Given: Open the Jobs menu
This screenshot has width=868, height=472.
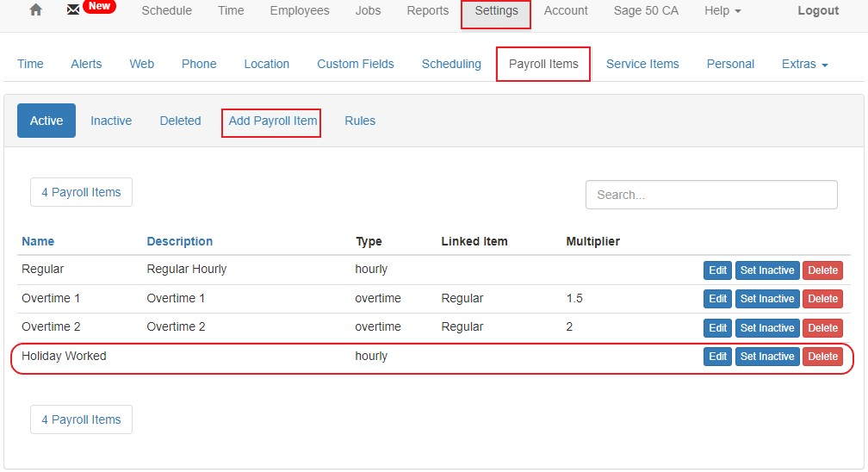Looking at the screenshot, I should tap(369, 10).
